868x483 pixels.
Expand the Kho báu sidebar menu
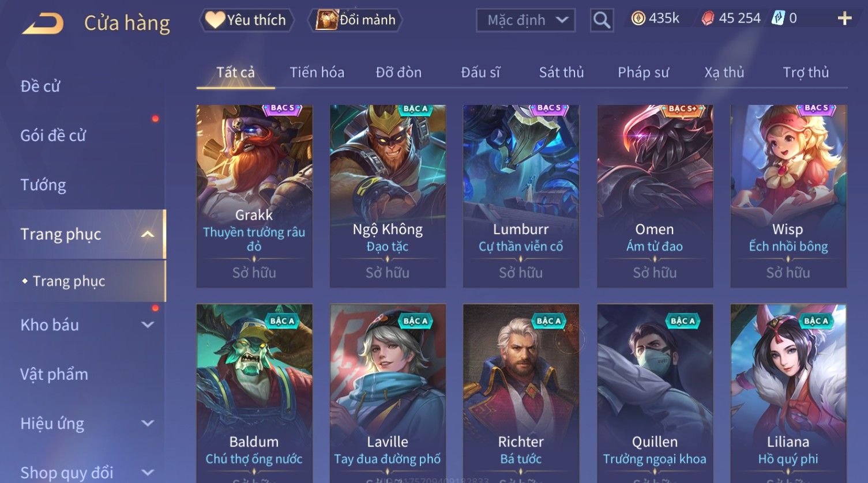coord(148,324)
